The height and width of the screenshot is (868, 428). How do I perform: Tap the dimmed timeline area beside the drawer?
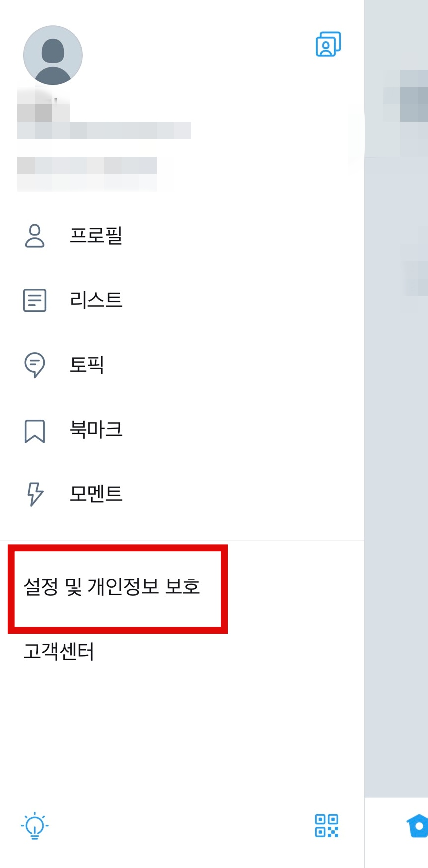(x=396, y=448)
